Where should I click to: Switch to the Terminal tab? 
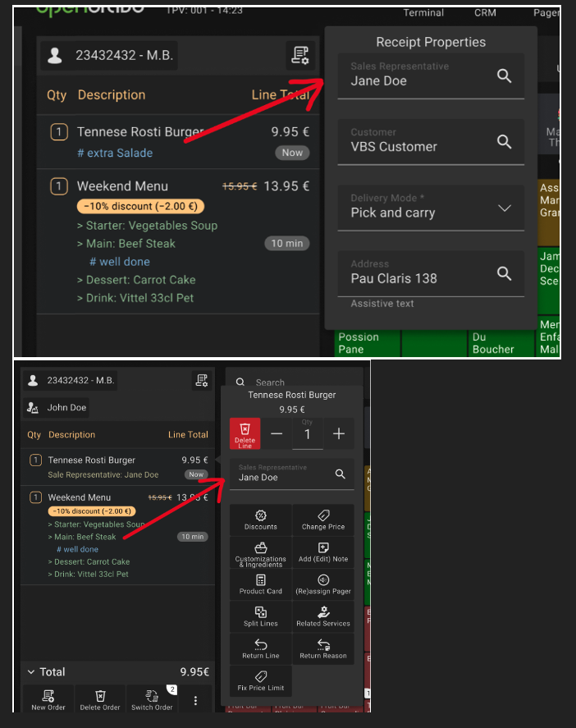[423, 13]
